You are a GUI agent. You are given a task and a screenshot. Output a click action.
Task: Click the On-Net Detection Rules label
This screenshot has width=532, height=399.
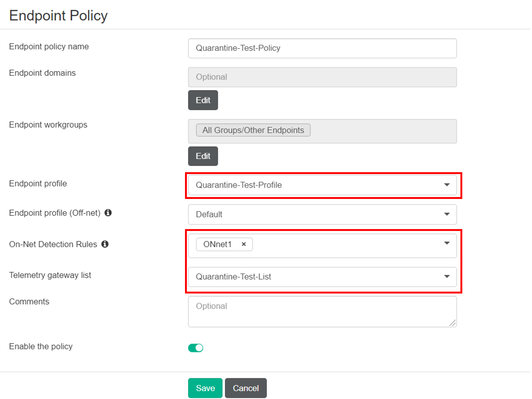(x=53, y=244)
